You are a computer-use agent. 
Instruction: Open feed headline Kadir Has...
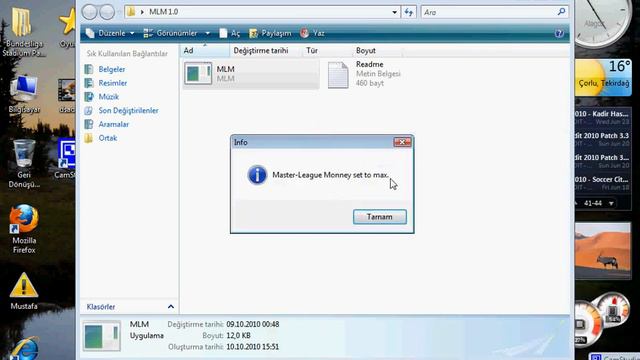coord(602,114)
